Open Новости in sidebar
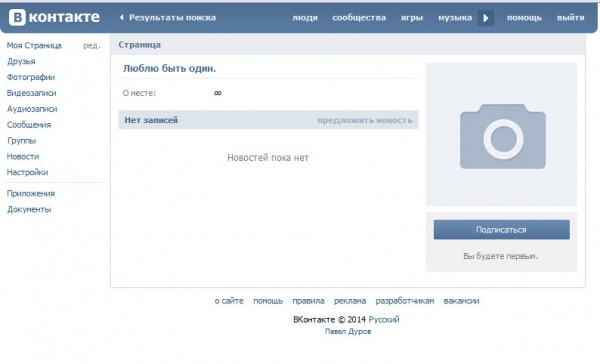Image resolution: width=600 pixels, height=364 pixels. [x=23, y=157]
